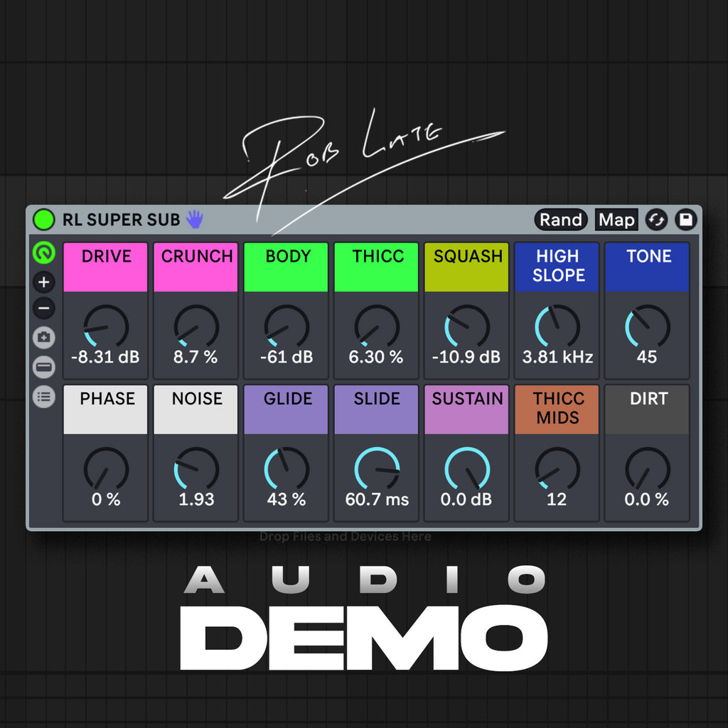Click the circular arrows swap icon

(656, 220)
